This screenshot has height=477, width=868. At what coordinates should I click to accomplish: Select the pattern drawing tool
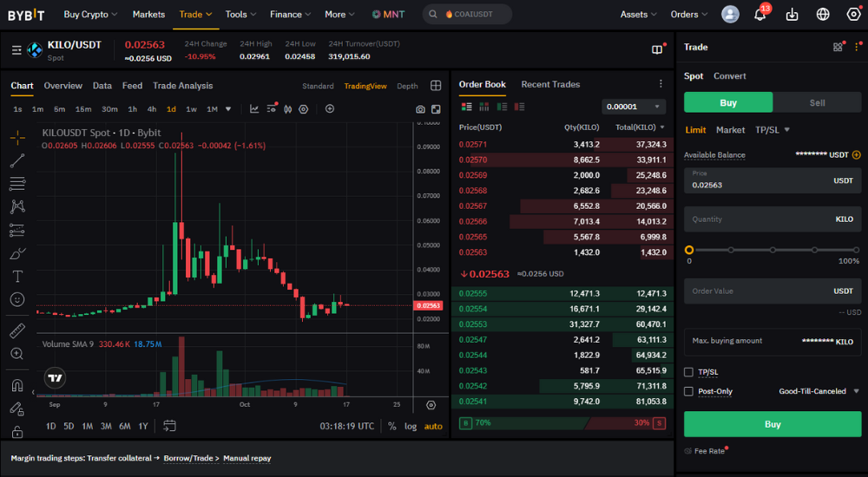click(x=17, y=207)
